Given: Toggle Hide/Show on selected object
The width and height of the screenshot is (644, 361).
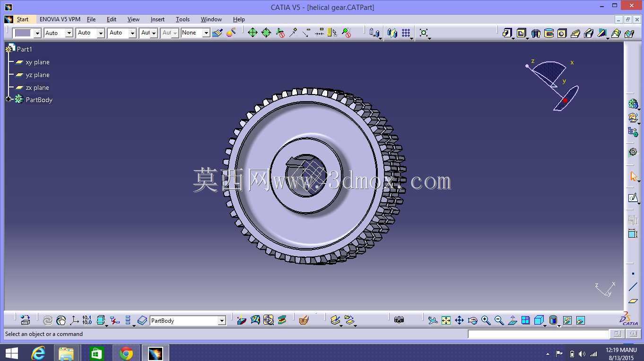Looking at the screenshot, I should point(567,320).
